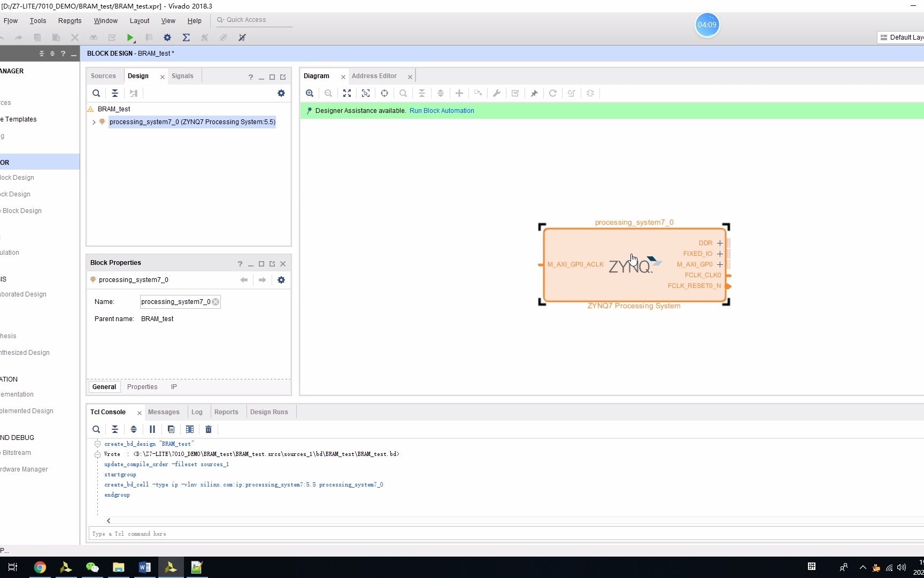Expand the FIXED_IO interface plus sign
Viewport: 924px width, 578px height.
tap(720, 254)
